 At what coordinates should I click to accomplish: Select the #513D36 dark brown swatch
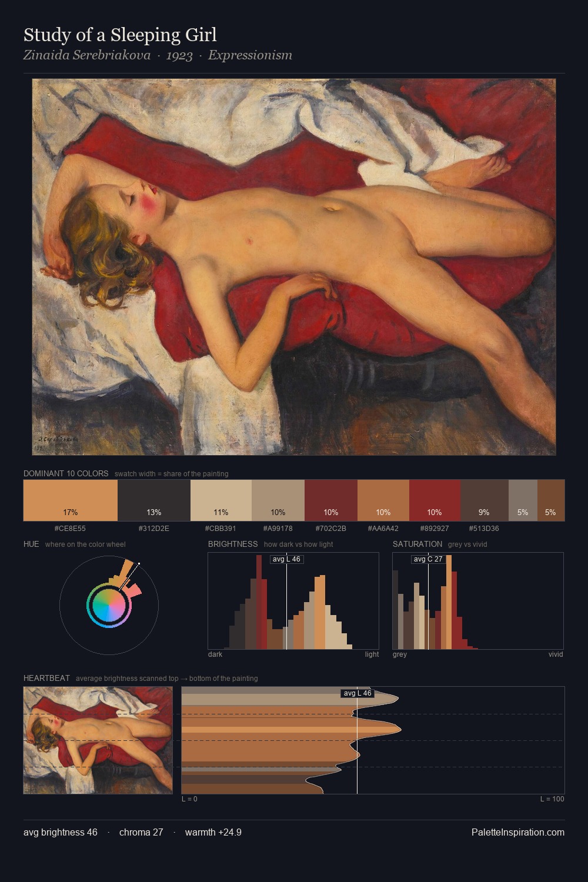pyautogui.click(x=485, y=500)
